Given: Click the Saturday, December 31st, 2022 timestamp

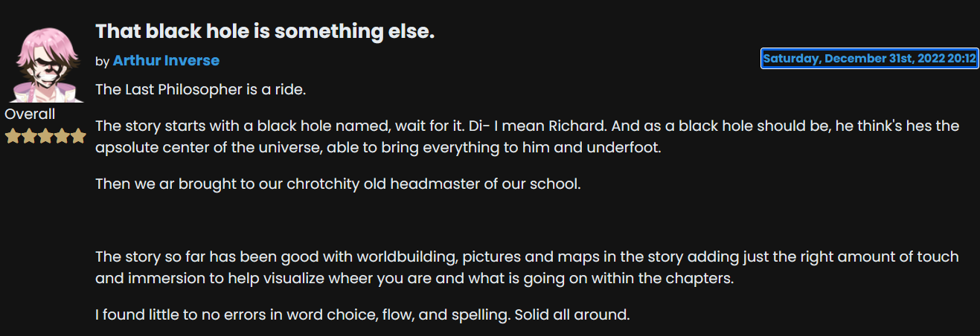Looking at the screenshot, I should [869, 59].
